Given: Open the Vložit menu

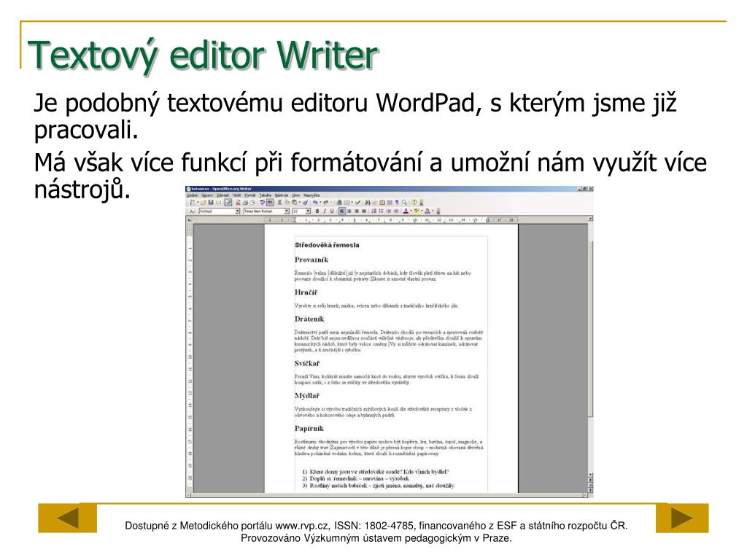Looking at the screenshot, I should point(237,195).
